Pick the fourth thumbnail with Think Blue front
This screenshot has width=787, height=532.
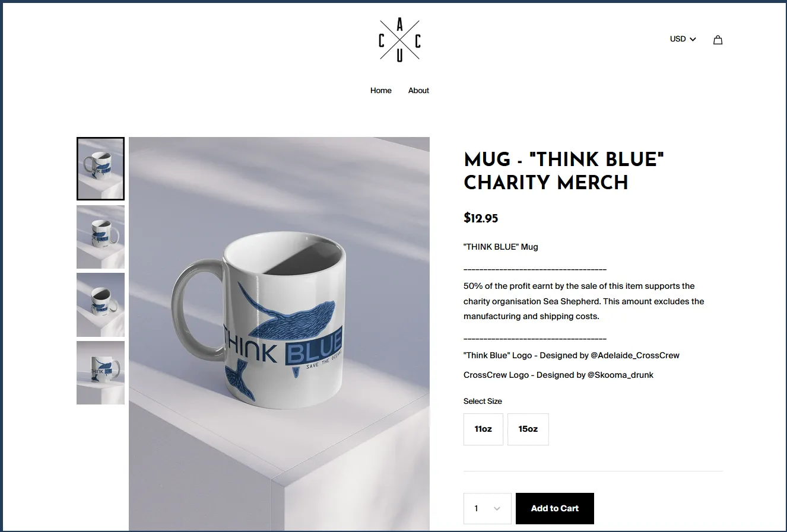tap(100, 372)
